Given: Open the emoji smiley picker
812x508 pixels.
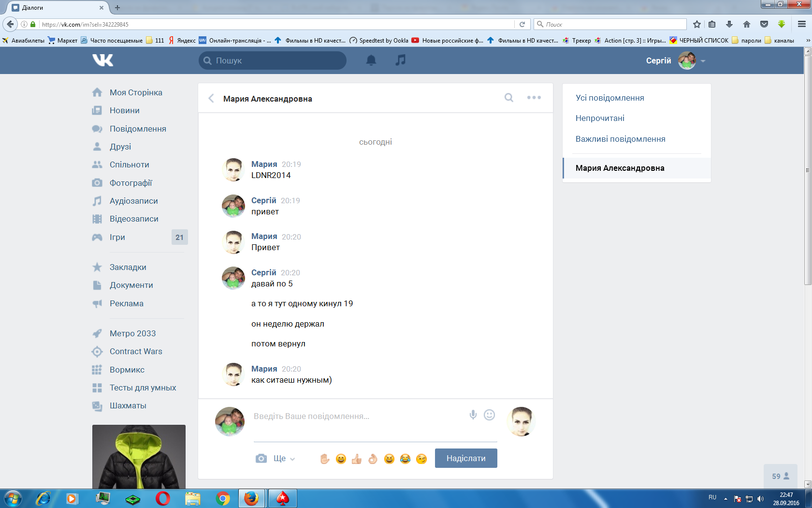Looking at the screenshot, I should (490, 415).
